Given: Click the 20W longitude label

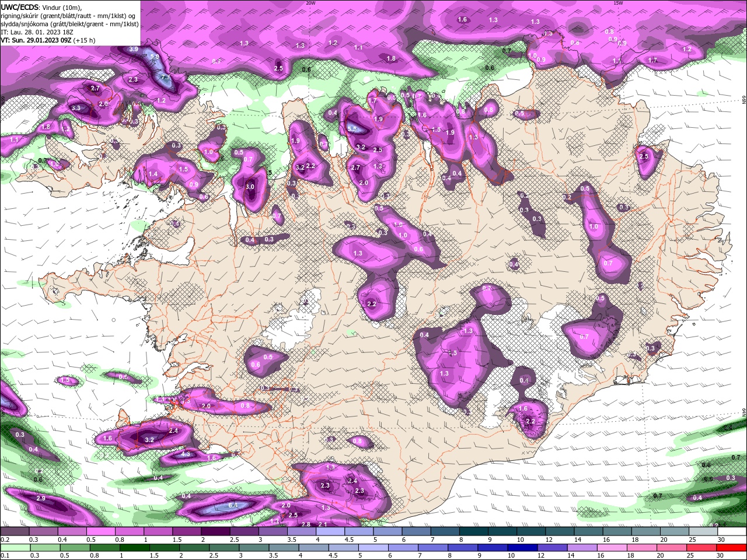Looking at the screenshot, I should click(310, 3).
